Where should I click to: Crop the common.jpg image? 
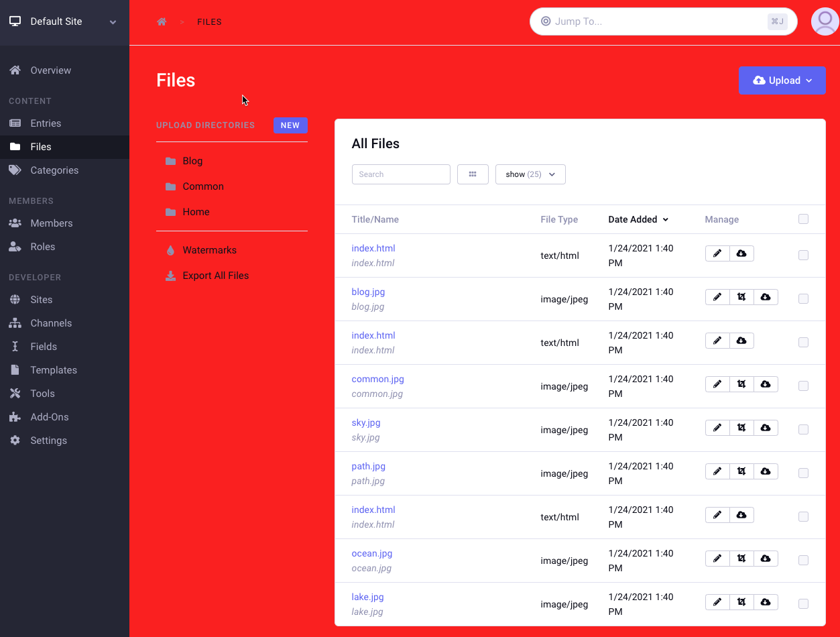pyautogui.click(x=741, y=384)
